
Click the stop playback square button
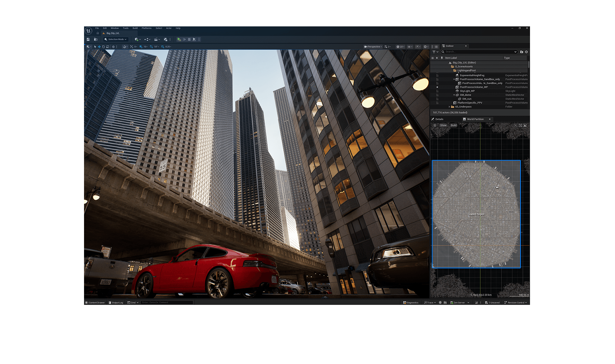point(189,39)
